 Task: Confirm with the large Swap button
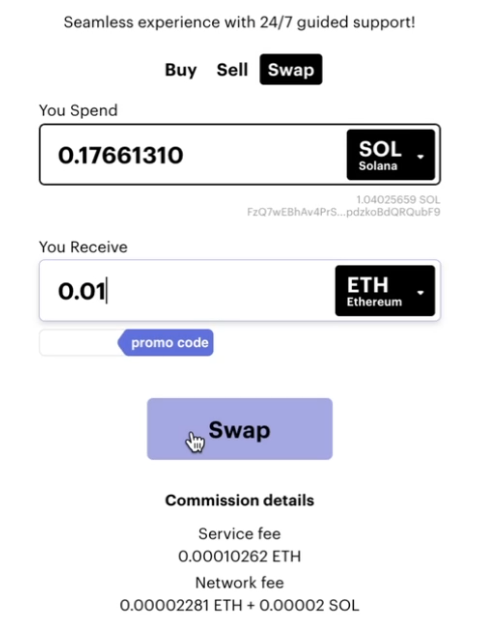[x=240, y=429]
